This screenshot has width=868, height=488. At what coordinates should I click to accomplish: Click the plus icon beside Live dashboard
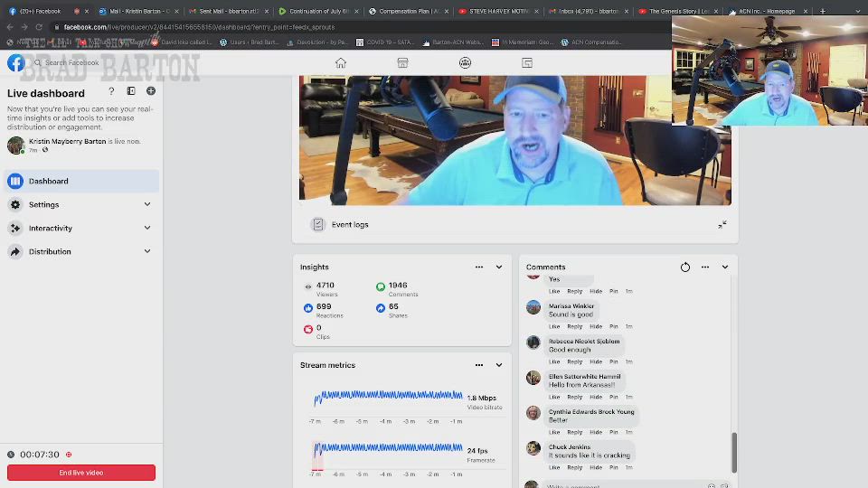[151, 91]
